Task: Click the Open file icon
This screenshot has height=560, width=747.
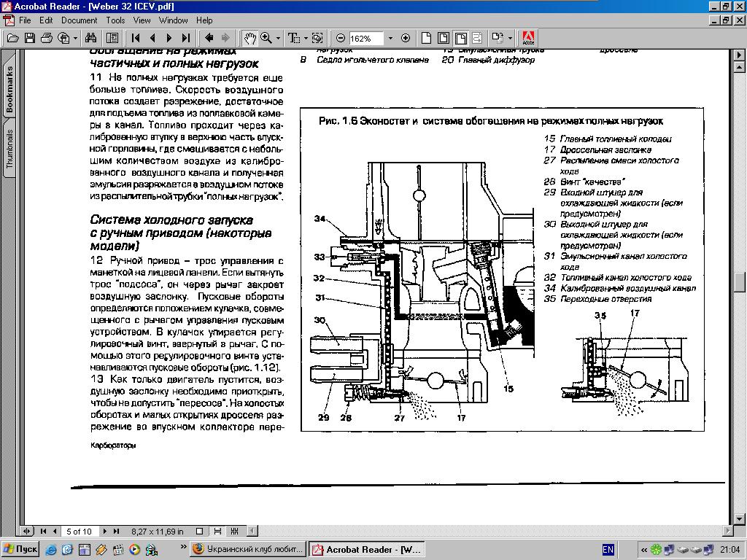Action: point(12,38)
